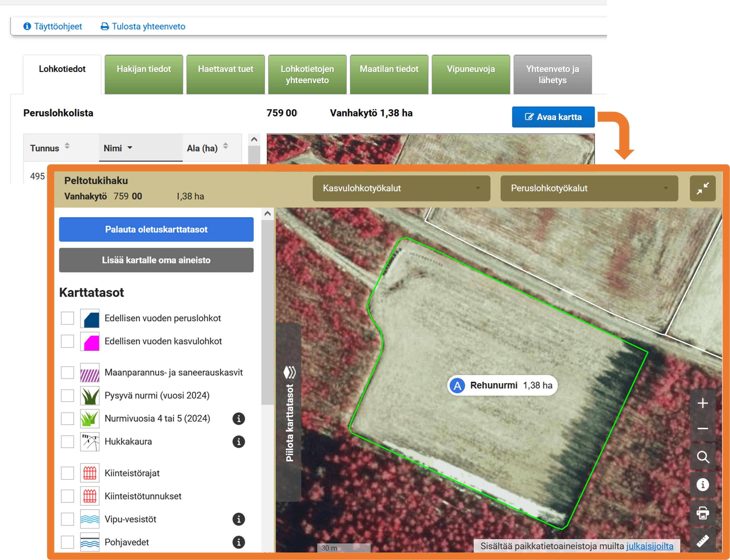
Task: Follow the julkaisijoilta link
Action: (x=649, y=546)
